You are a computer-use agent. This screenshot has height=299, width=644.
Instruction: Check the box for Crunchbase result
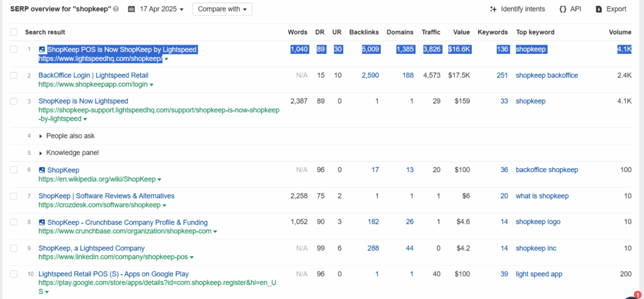coord(14,222)
